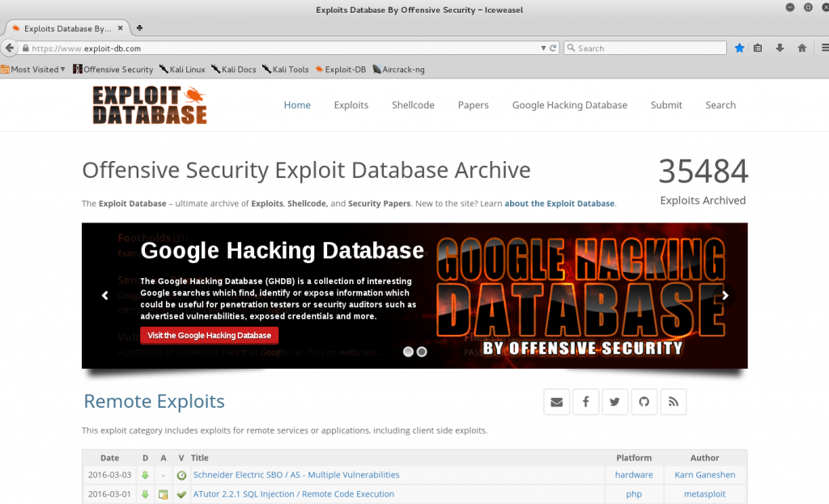The height and width of the screenshot is (504, 829).
Task: Go to the Exploits navigation item
Action: 351,105
